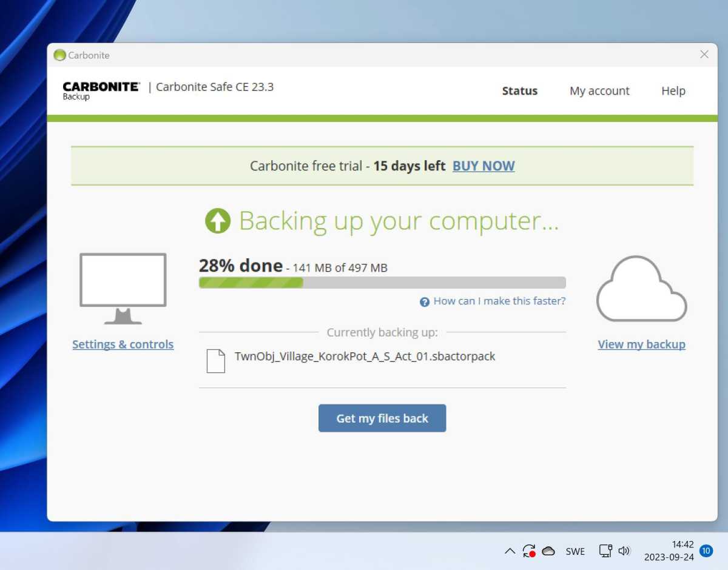The image size is (728, 570).
Task: Expand hidden system tray icons chevron
Action: (510, 551)
